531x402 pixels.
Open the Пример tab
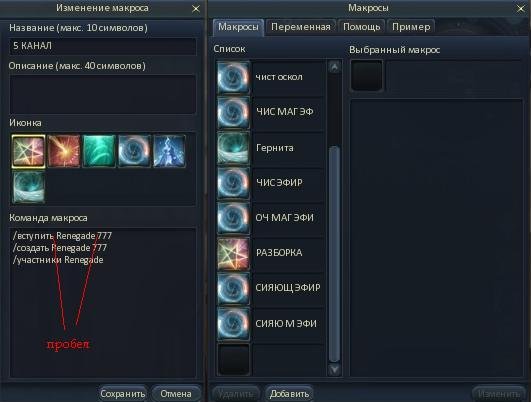point(411,27)
